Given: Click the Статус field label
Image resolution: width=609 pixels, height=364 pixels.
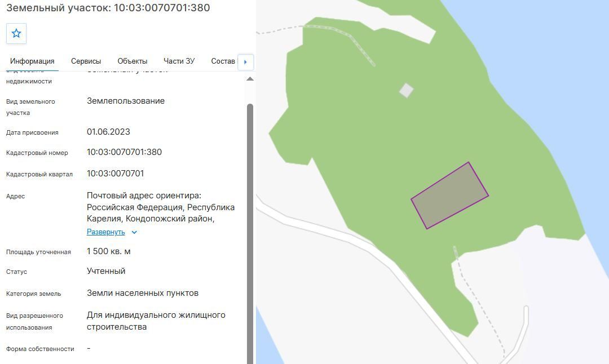Looking at the screenshot, I should 17,272.
